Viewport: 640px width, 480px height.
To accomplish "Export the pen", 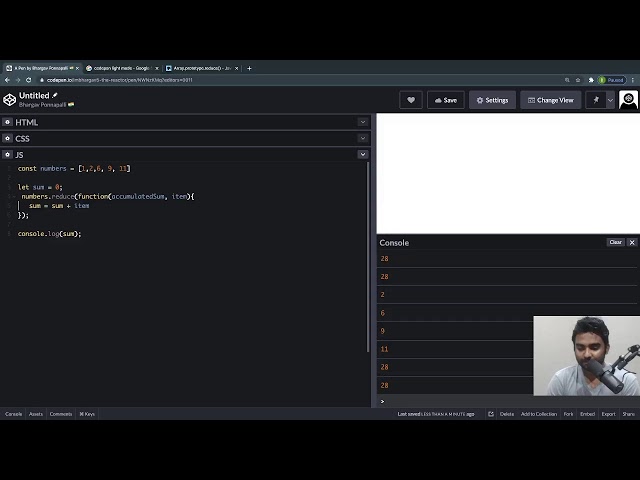I will pyautogui.click(x=608, y=414).
